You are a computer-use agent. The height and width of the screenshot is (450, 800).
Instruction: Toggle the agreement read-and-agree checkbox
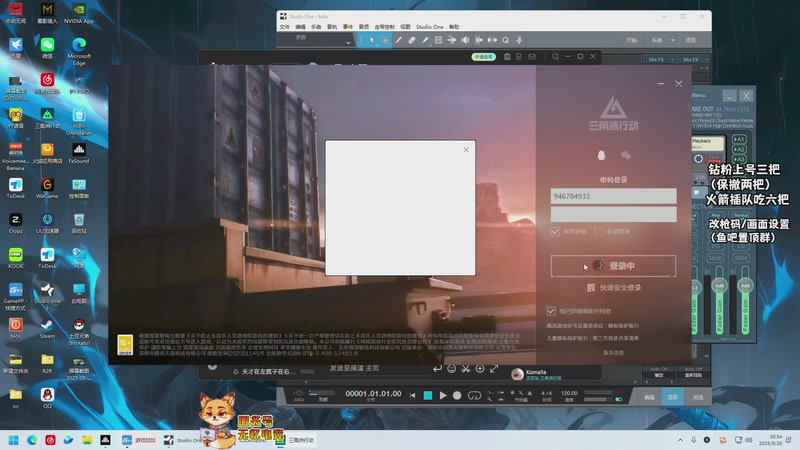pos(551,311)
